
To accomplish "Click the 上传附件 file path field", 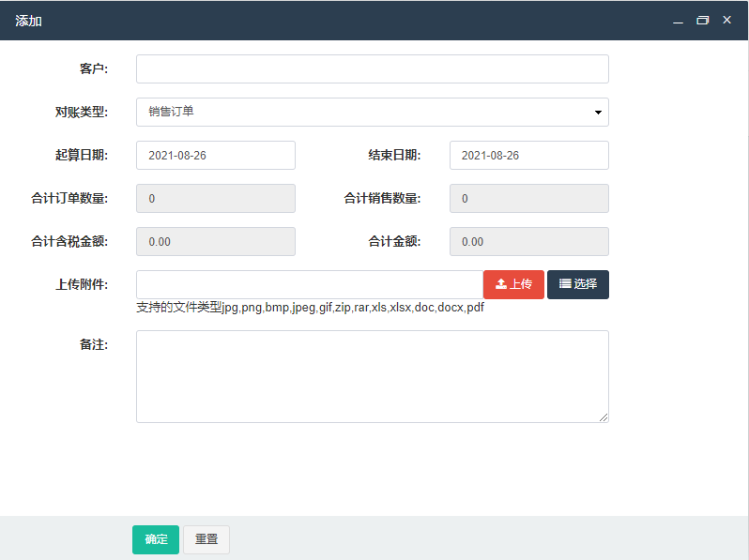I will pos(310,284).
